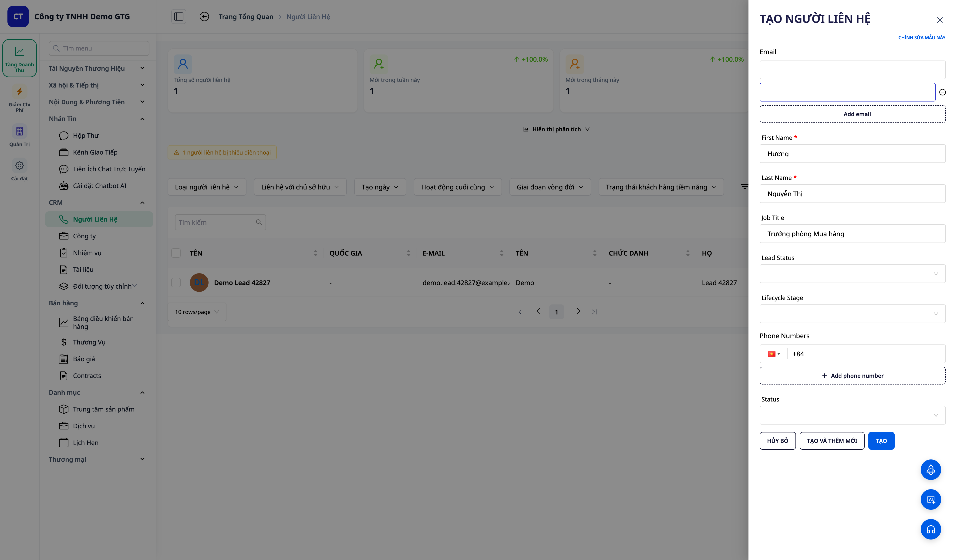The width and height of the screenshot is (957, 560).
Task: Close the Tạo Người Liên Hệ panel
Action: coord(940,20)
